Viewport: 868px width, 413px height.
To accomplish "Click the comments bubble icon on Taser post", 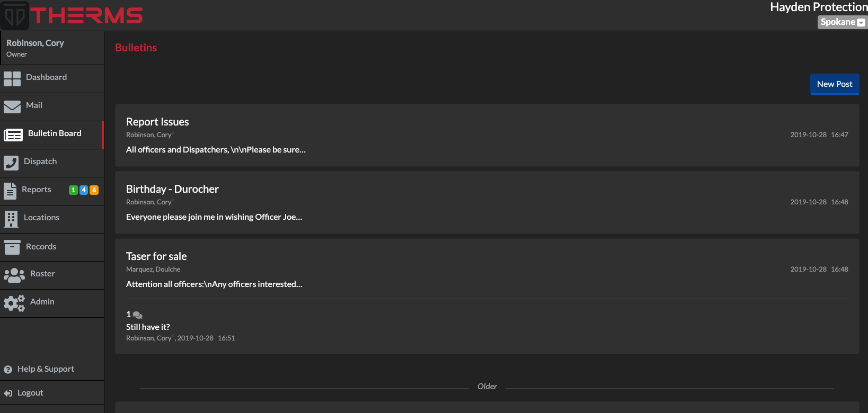I will click(x=138, y=315).
